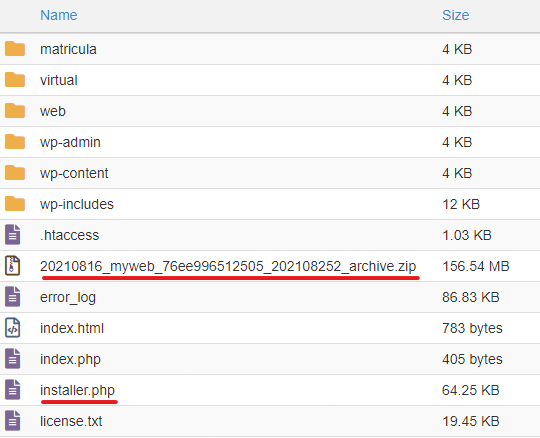Select the index.php file name

tap(70, 359)
